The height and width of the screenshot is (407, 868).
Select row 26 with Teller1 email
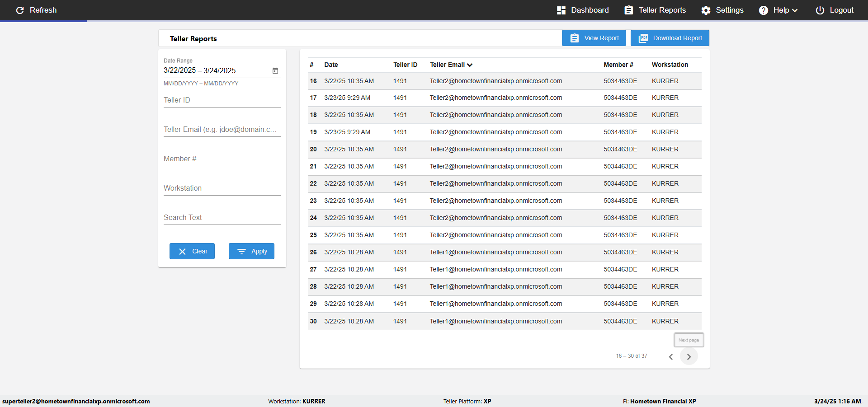click(505, 253)
